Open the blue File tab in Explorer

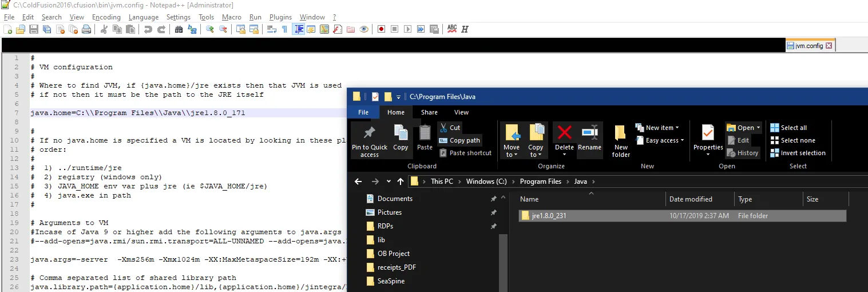pos(363,112)
